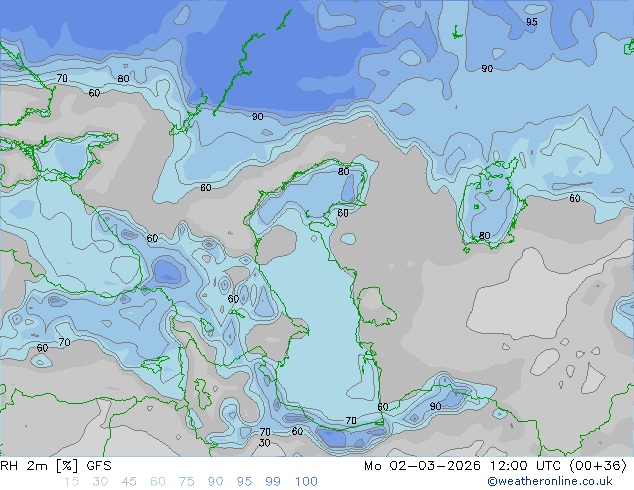
Task: Click the 90 label inside the southeastern blue patch
Action: [435, 406]
